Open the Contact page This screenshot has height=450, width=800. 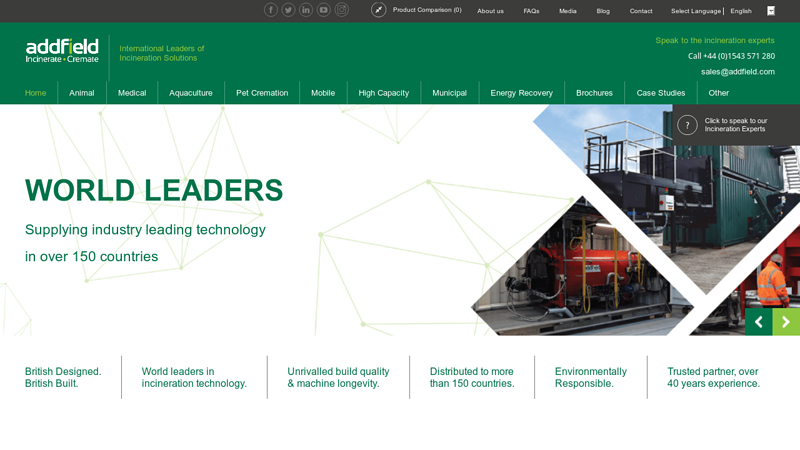tap(641, 11)
